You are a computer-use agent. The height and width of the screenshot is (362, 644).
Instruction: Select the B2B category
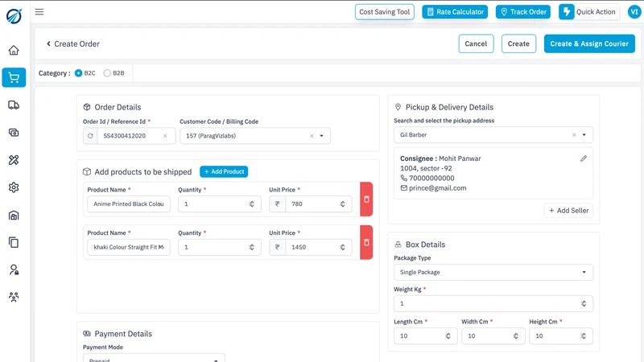coord(107,73)
